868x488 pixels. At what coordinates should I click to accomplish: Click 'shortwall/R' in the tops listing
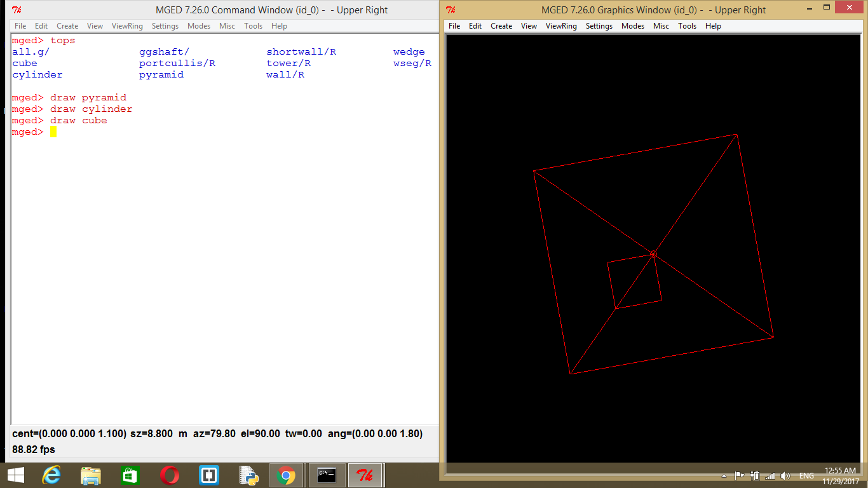pyautogui.click(x=301, y=52)
